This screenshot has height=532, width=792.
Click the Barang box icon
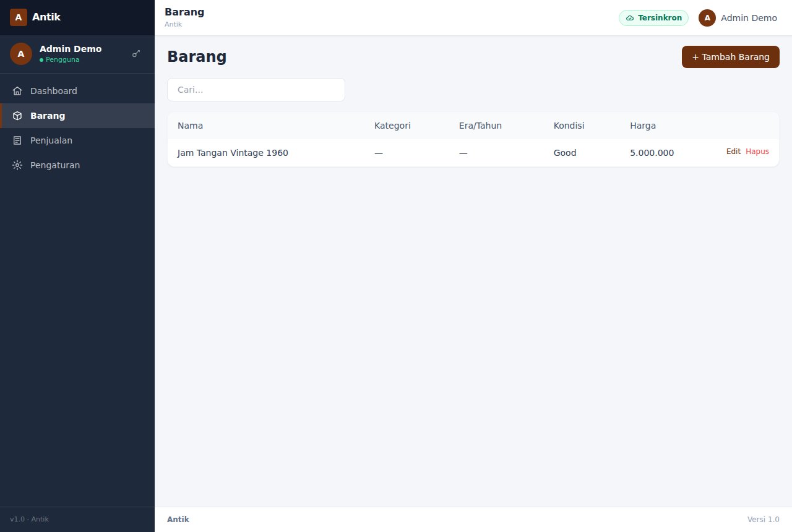click(x=17, y=116)
